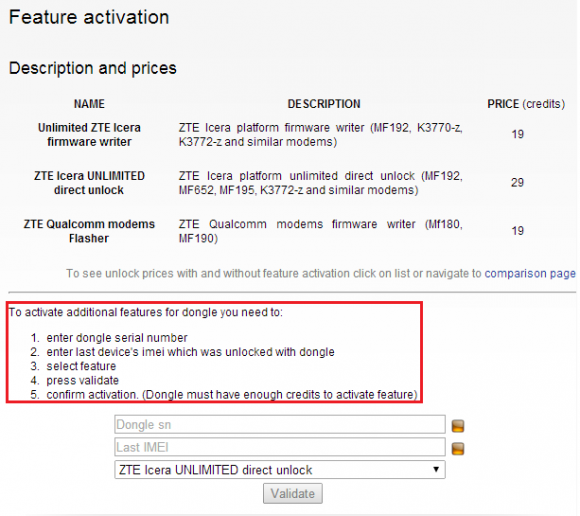Viewport: 580px width, 516px height.
Task: Open the comparison page link
Action: point(530,273)
